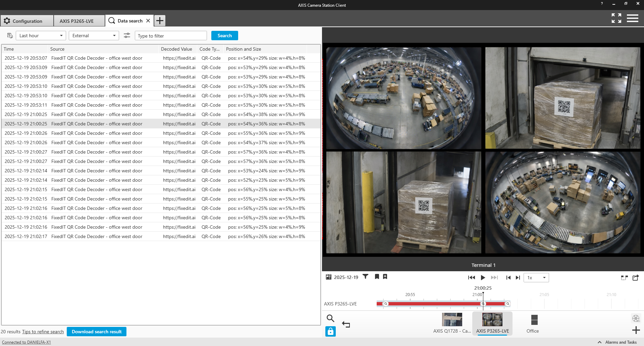Toggle the blue lock icon
This screenshot has width=644, height=346.
pyautogui.click(x=330, y=332)
